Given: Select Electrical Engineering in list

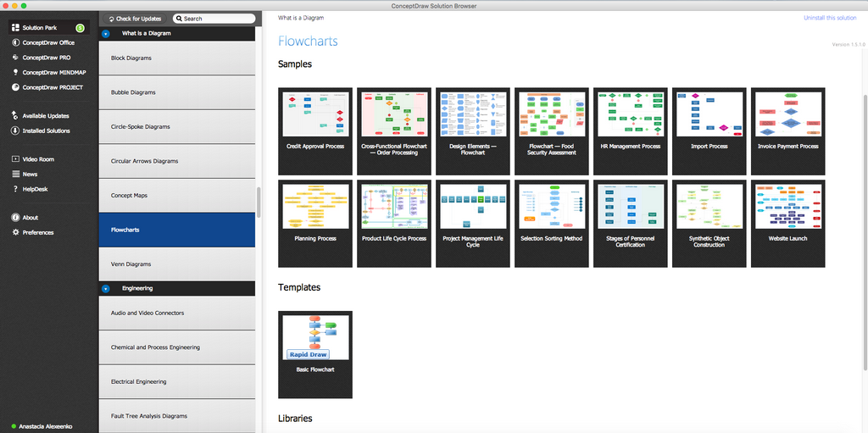Looking at the screenshot, I should coord(177,382).
